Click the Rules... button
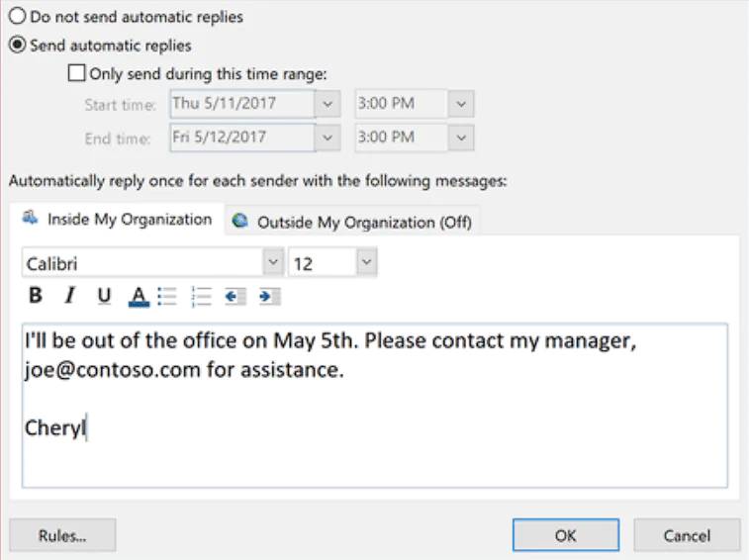Image resolution: width=749 pixels, height=560 pixels. [62, 535]
